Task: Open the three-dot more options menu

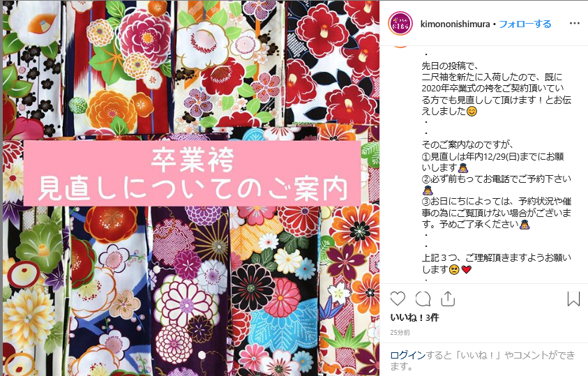Action: coord(575,23)
